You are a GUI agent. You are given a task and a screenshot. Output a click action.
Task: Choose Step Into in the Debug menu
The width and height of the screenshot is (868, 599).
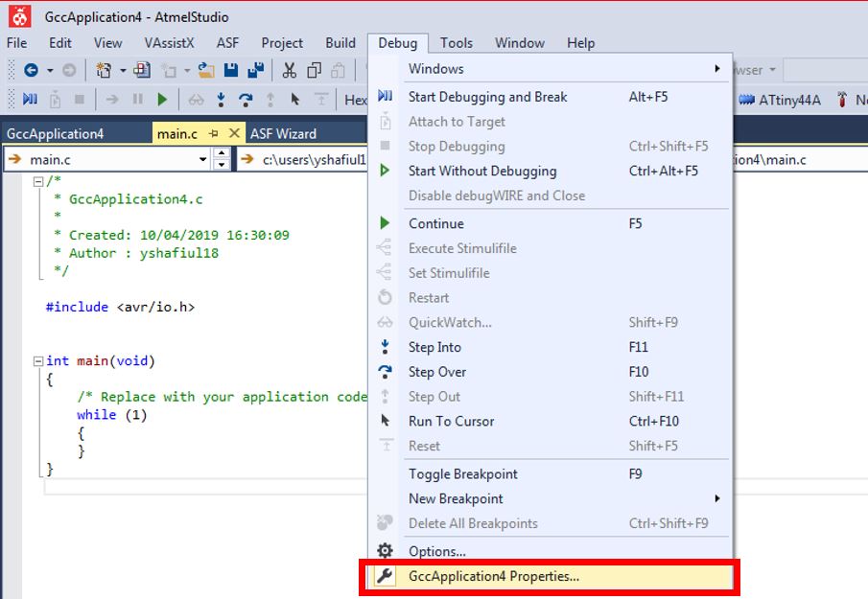coord(551,347)
